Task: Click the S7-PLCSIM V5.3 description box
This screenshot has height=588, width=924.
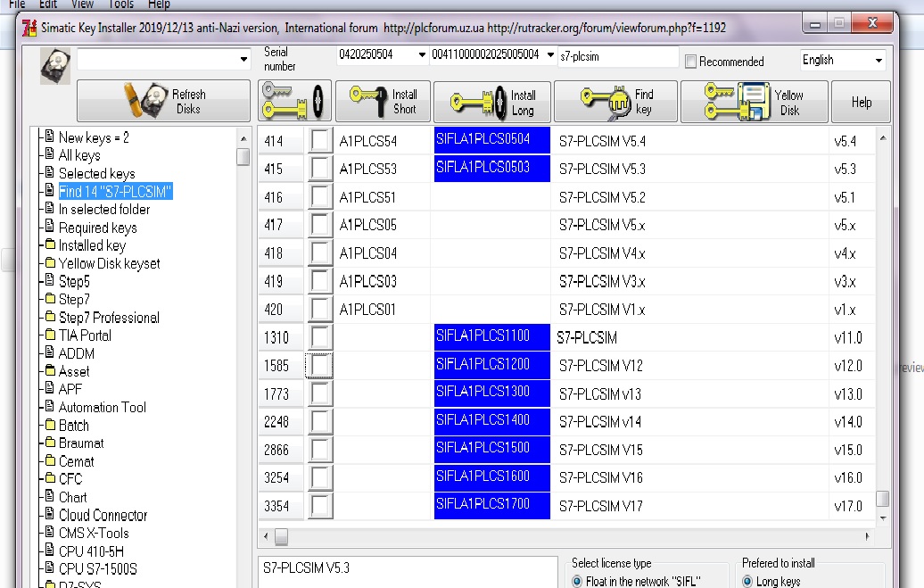Action: 408,571
